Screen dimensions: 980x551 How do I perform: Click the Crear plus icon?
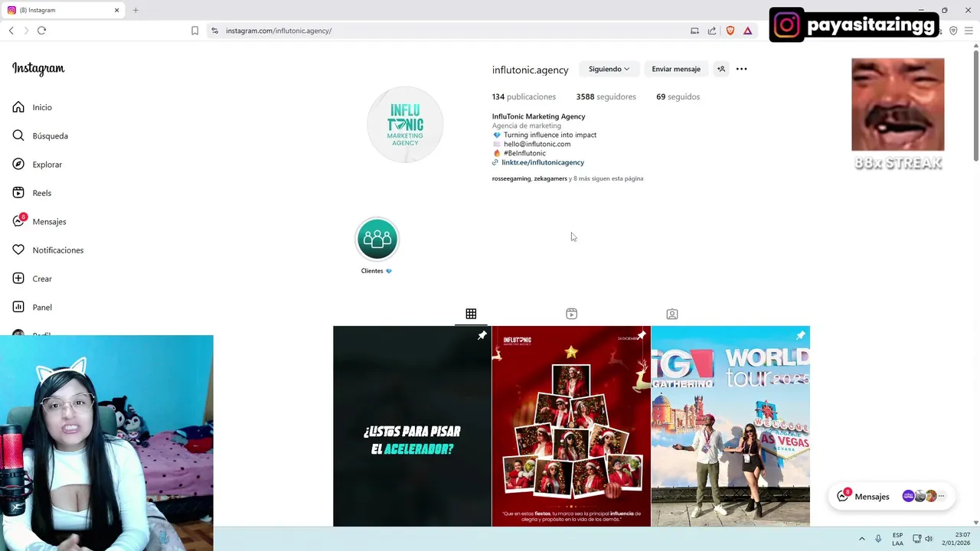[x=18, y=279]
